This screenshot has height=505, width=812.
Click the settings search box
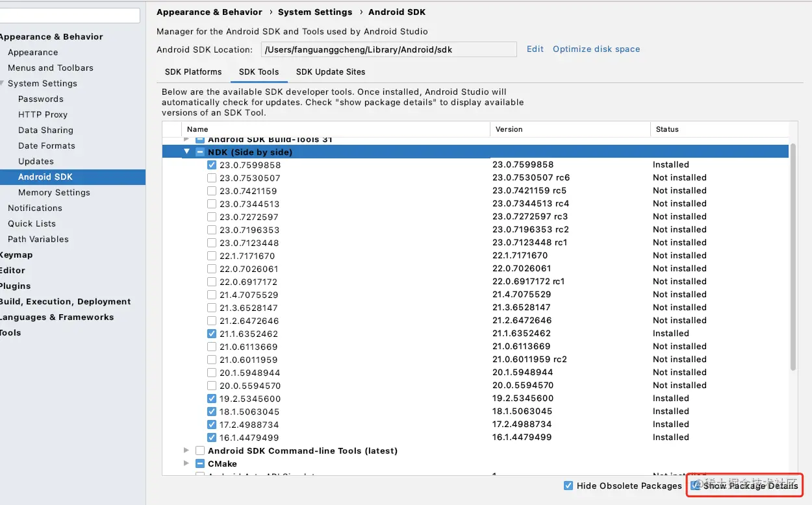pyautogui.click(x=70, y=16)
